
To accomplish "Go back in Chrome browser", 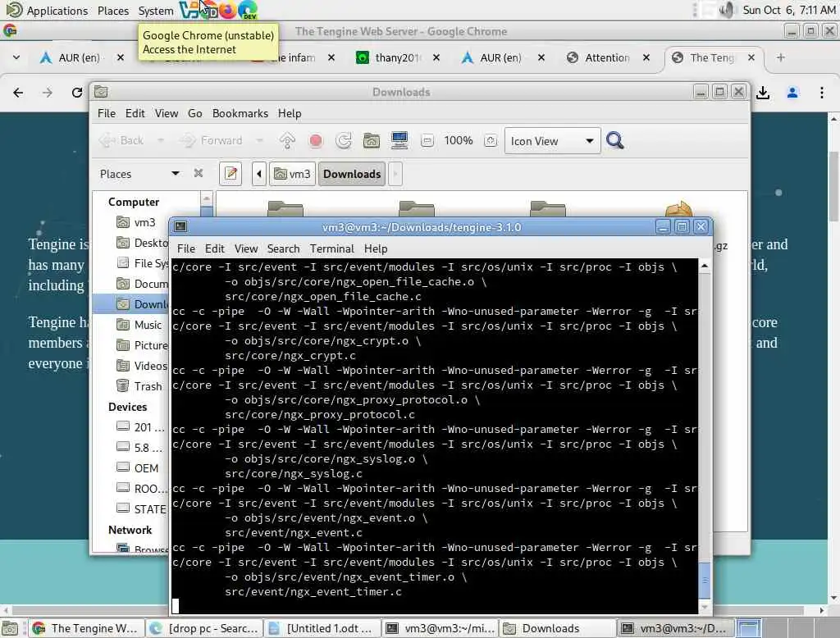I will [18, 93].
